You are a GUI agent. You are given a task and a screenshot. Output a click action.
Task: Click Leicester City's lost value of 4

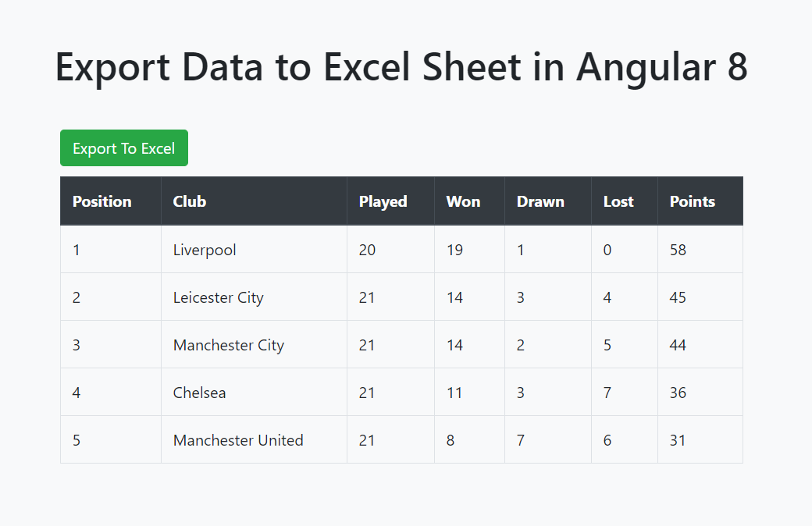pyautogui.click(x=607, y=297)
